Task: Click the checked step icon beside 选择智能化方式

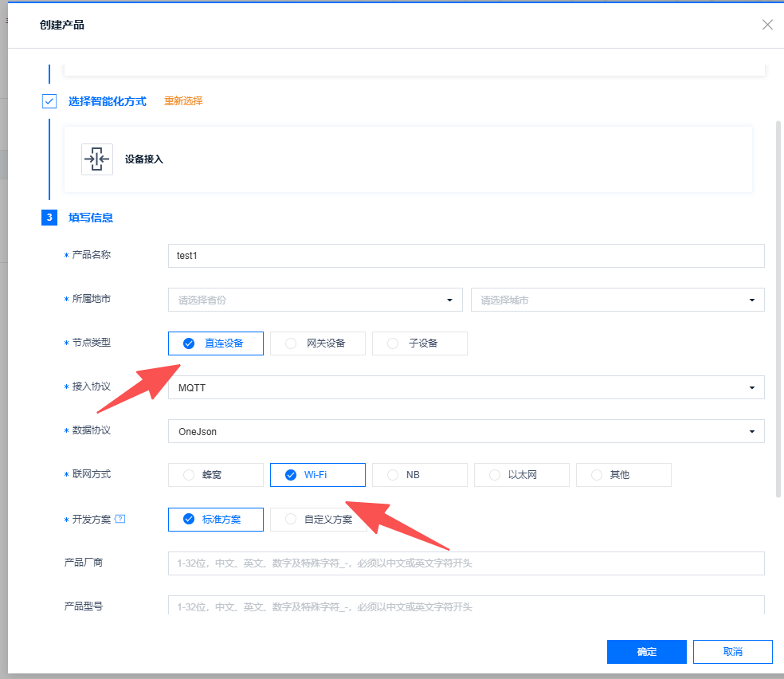Action: coord(49,101)
